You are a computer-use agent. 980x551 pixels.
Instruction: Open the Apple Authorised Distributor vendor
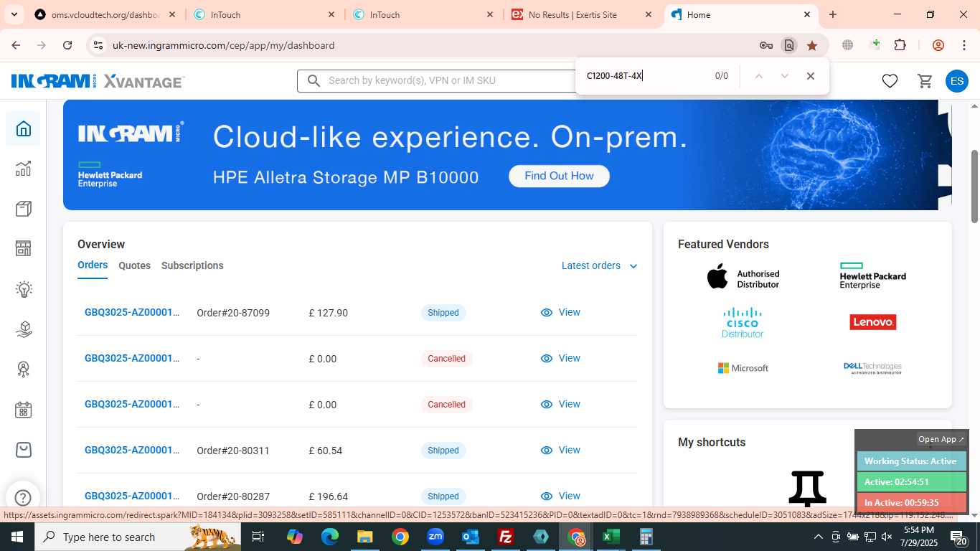point(743,278)
